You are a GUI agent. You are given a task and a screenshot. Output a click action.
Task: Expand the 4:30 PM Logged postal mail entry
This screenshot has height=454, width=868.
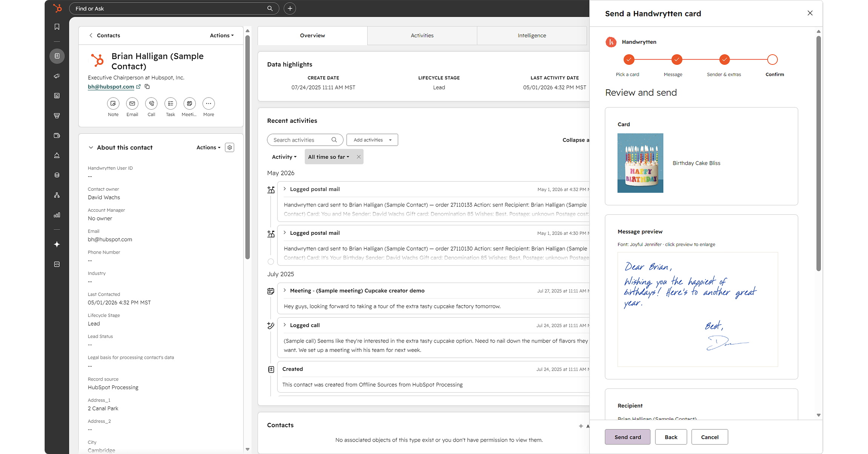[x=285, y=232]
